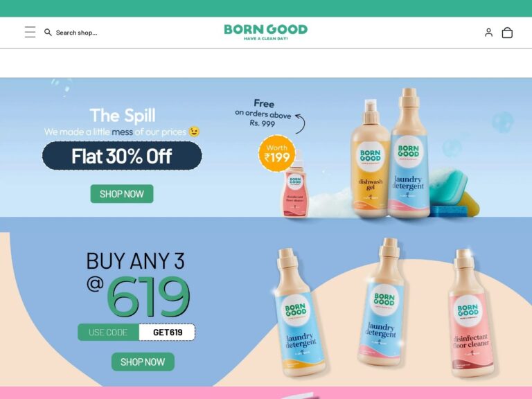This screenshot has height=399, width=532.
Task: Click Shop Now under Buy Any 3
Action: point(143,362)
